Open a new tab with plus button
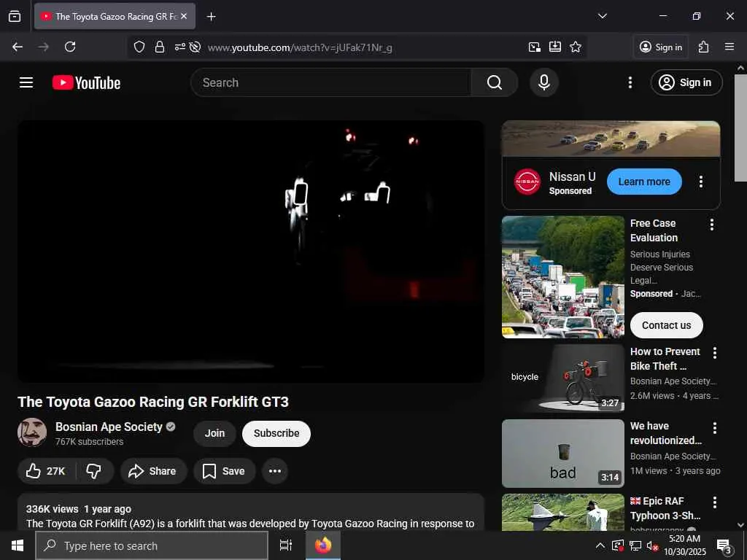747x560 pixels. coord(211,17)
